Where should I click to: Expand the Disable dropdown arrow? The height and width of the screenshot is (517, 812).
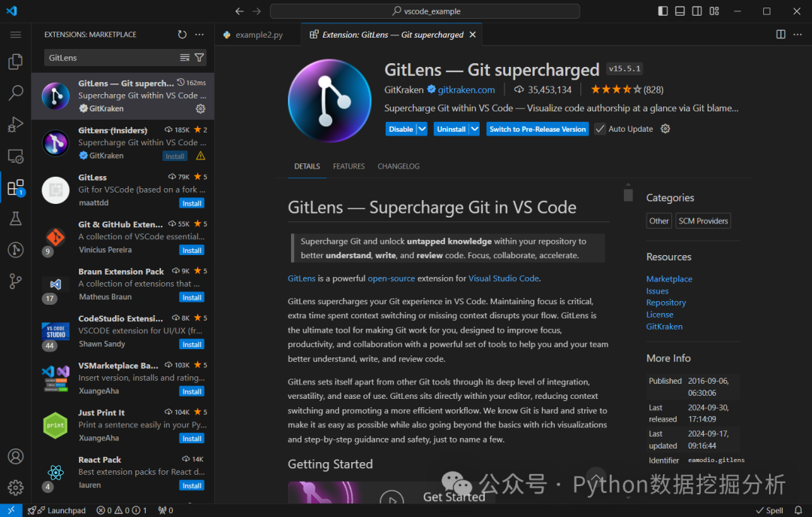pyautogui.click(x=422, y=129)
